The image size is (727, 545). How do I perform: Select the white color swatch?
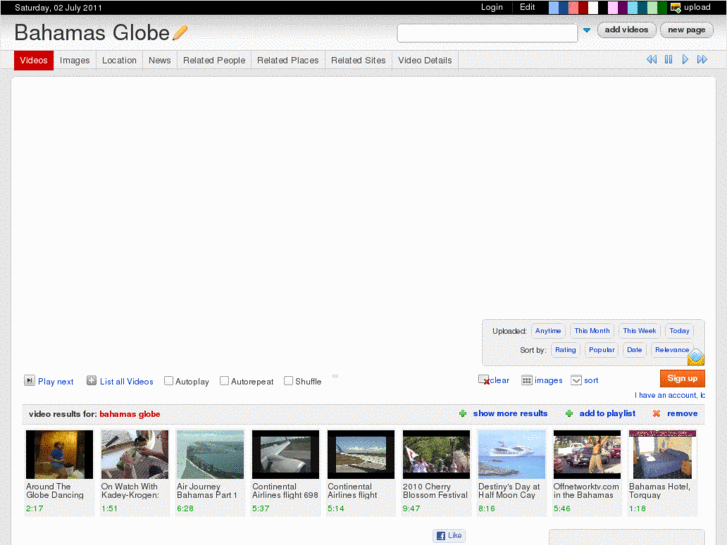[x=593, y=7]
